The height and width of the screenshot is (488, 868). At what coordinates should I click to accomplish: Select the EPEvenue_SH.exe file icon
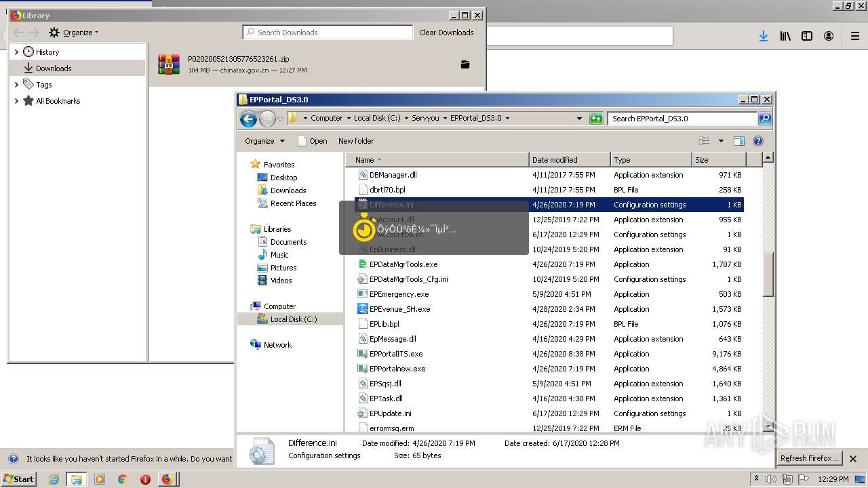point(363,309)
